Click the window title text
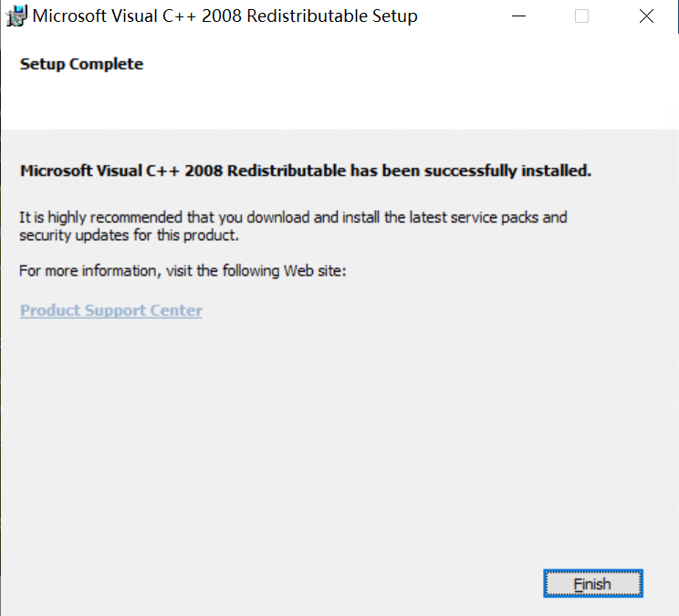 225,16
